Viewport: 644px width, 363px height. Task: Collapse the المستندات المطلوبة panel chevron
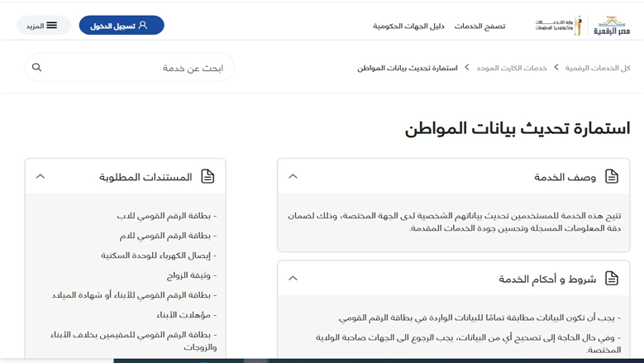(41, 177)
